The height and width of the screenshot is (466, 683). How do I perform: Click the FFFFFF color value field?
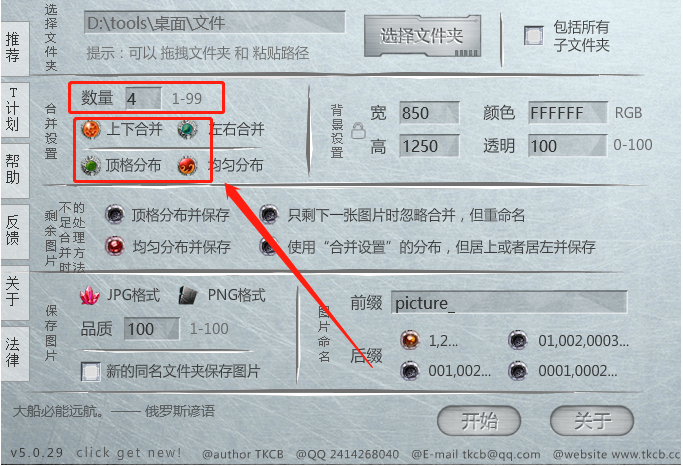click(x=567, y=113)
